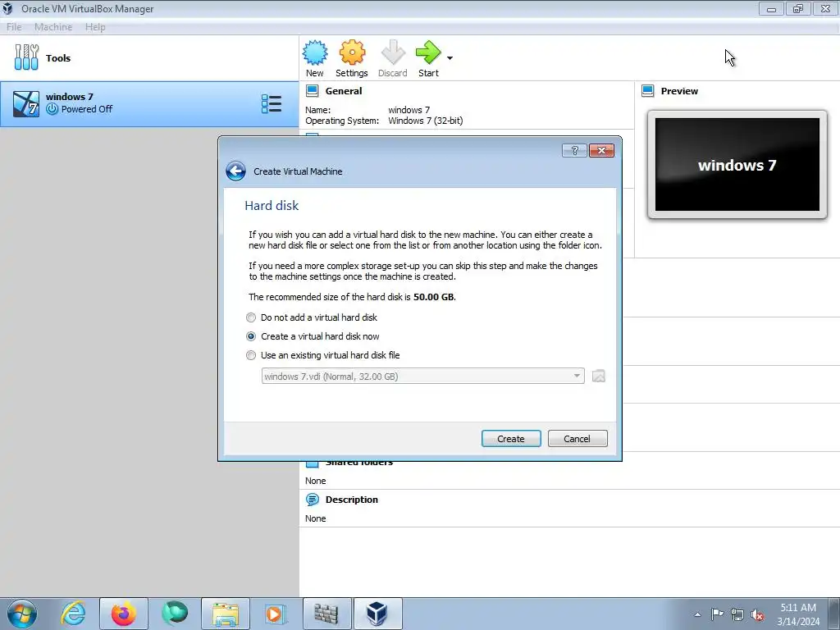The image size is (840, 630).
Task: Click the network tray icon
Action: point(737,614)
